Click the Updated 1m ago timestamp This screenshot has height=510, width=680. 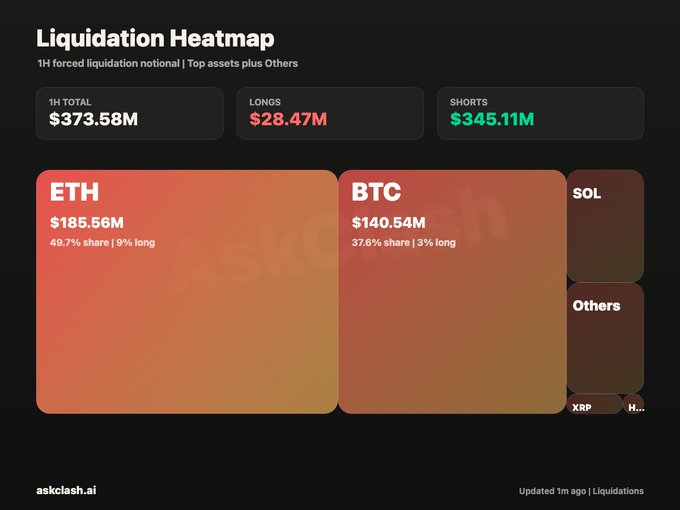552,491
